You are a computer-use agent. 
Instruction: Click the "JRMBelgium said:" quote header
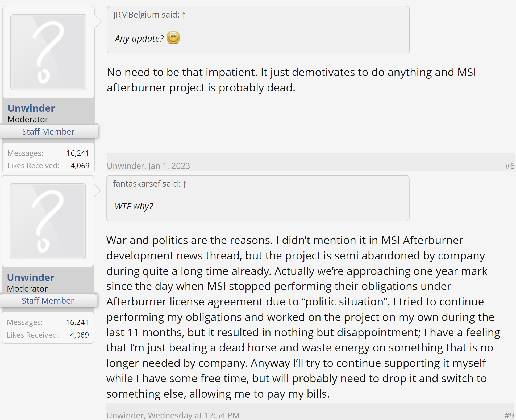click(x=146, y=15)
